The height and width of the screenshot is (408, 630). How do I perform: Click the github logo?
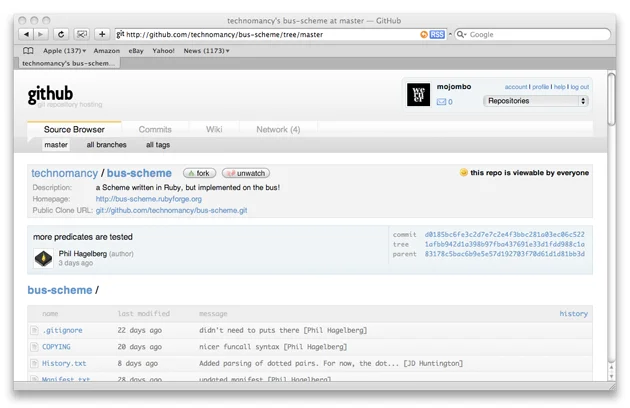tap(50, 94)
